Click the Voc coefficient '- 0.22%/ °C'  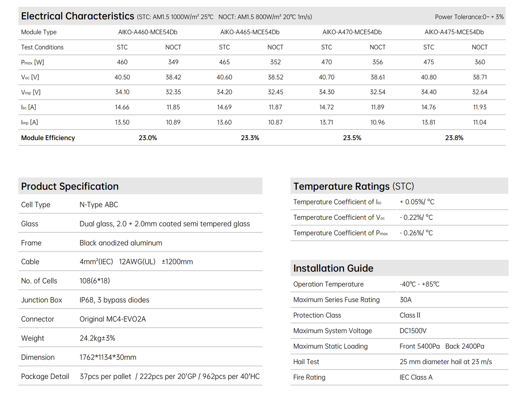tap(416, 217)
